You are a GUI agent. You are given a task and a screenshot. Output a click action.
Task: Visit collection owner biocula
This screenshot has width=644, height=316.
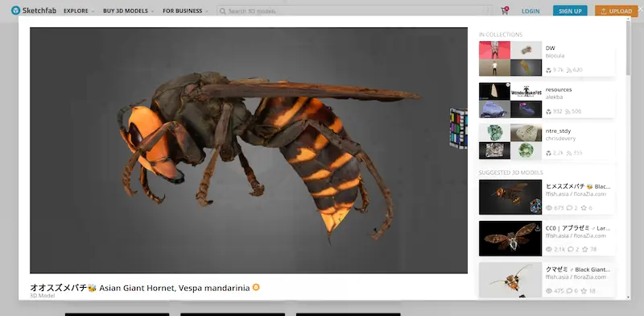tap(555, 56)
